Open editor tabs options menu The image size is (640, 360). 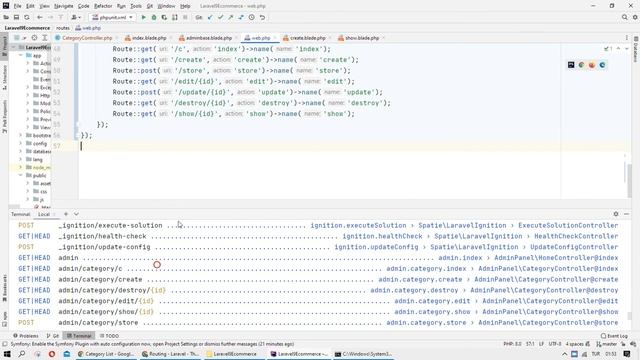click(x=627, y=38)
